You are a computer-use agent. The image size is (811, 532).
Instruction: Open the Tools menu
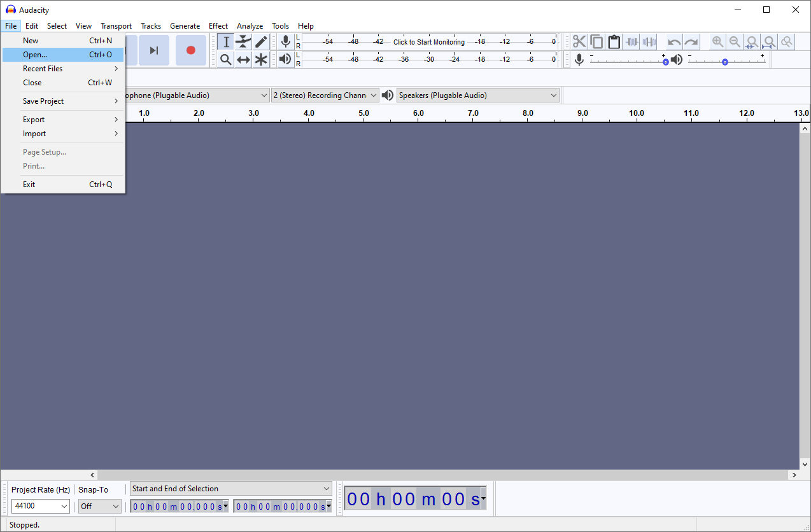point(280,26)
